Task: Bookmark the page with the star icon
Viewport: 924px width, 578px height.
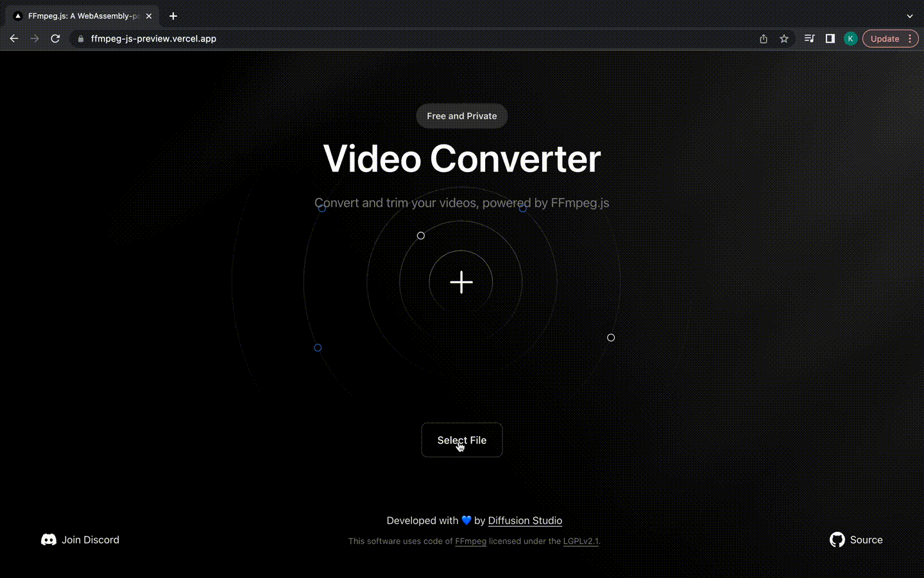Action: tap(784, 39)
